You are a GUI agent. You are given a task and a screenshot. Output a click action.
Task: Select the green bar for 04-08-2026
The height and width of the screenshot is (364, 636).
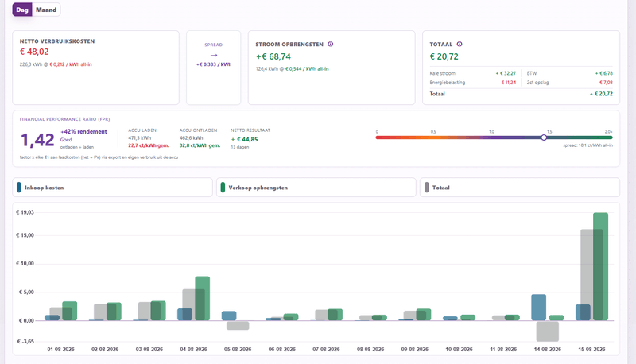203,298
